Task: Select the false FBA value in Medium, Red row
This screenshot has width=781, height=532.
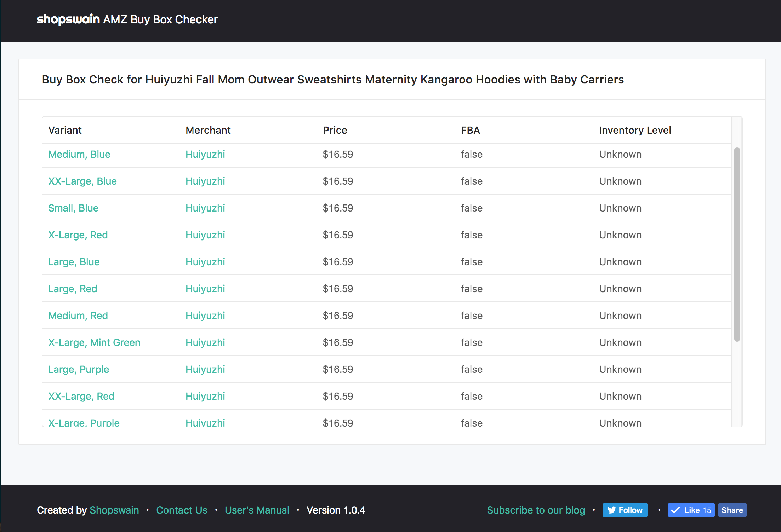Action: [472, 316]
